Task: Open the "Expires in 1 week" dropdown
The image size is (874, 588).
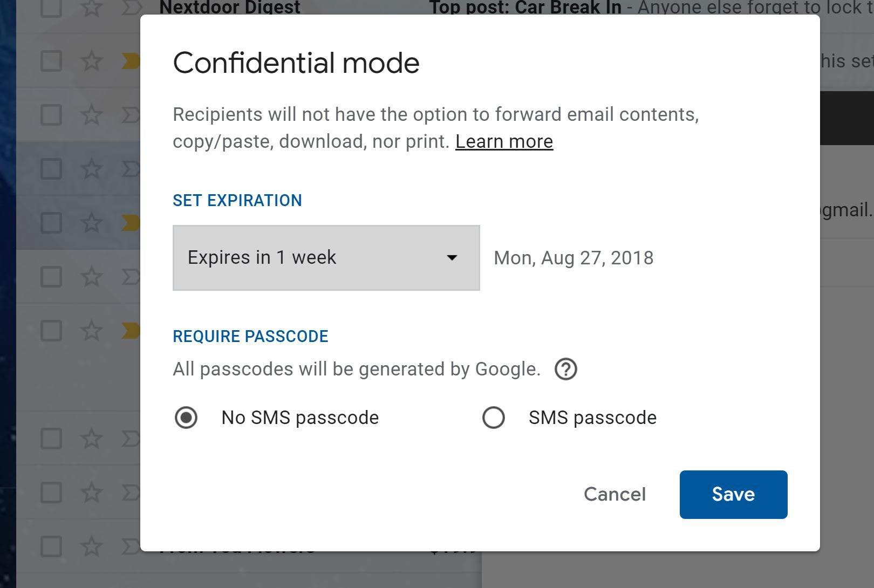Action: (x=326, y=258)
